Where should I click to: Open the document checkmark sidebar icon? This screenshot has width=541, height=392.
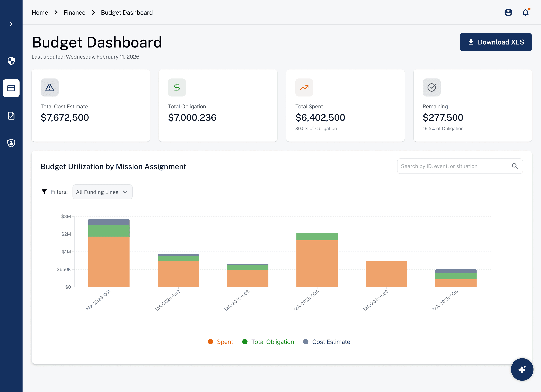(x=11, y=116)
